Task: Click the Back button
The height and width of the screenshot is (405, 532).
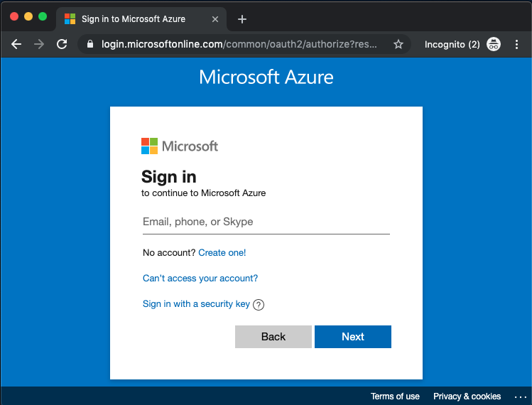Action: pyautogui.click(x=273, y=337)
